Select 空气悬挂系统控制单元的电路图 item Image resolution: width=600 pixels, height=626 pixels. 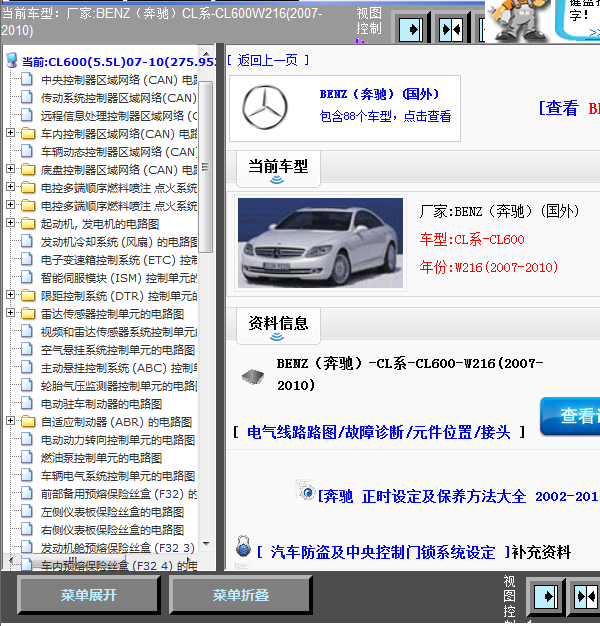coord(118,350)
